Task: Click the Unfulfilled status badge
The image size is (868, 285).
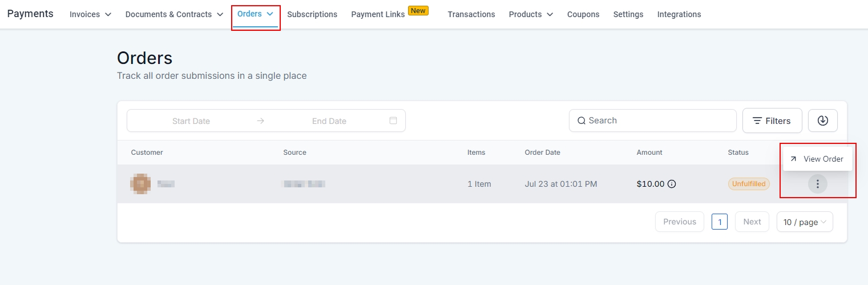Action: click(x=748, y=184)
